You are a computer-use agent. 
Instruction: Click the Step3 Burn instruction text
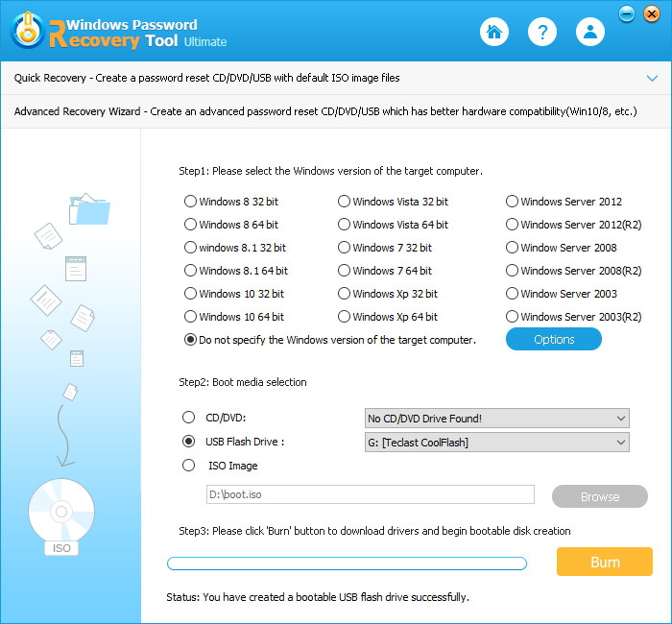click(x=374, y=531)
